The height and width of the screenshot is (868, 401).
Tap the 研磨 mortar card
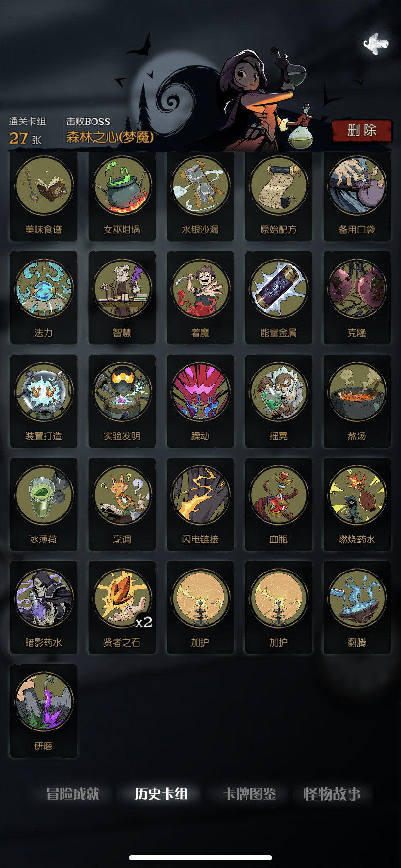click(x=44, y=711)
